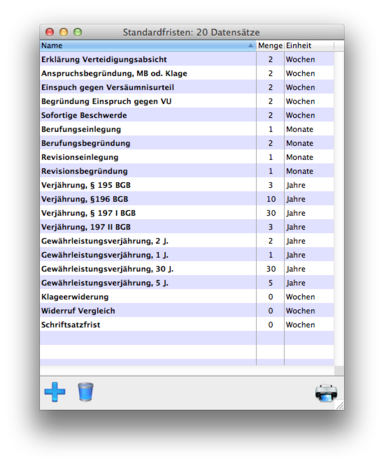This screenshot has height=465, width=384.
Task: Select the Erklärung Verteidigungsabsicht row
Action: tap(187, 59)
